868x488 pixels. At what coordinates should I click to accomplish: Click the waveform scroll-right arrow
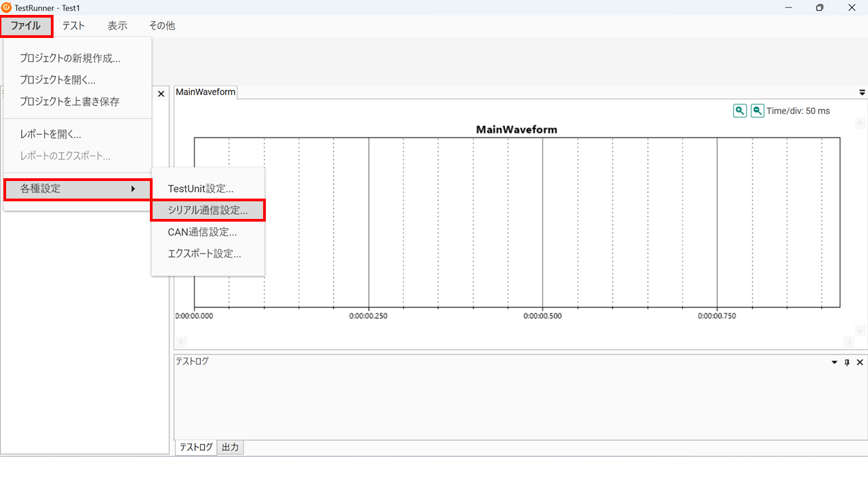(849, 342)
